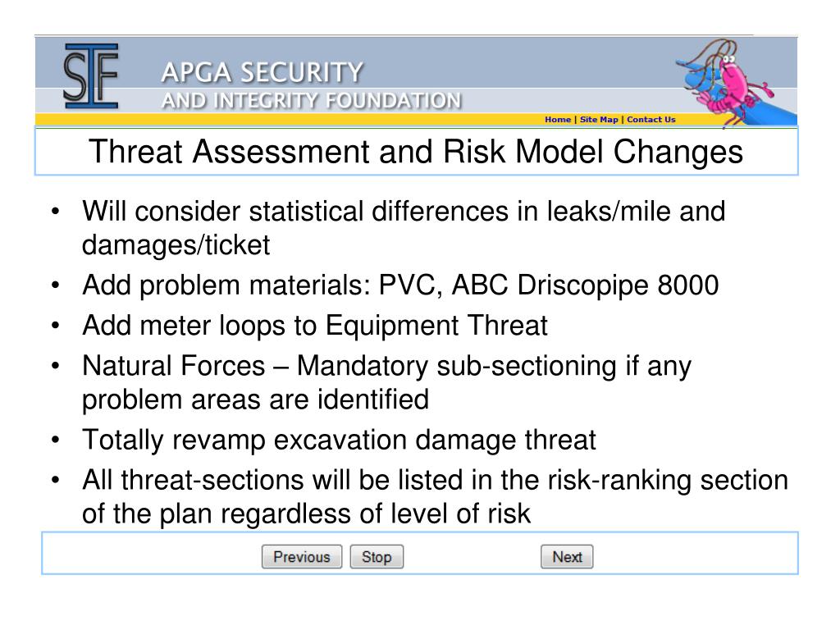
Task: Advance with the Next button
Action: pyautogui.click(x=567, y=557)
